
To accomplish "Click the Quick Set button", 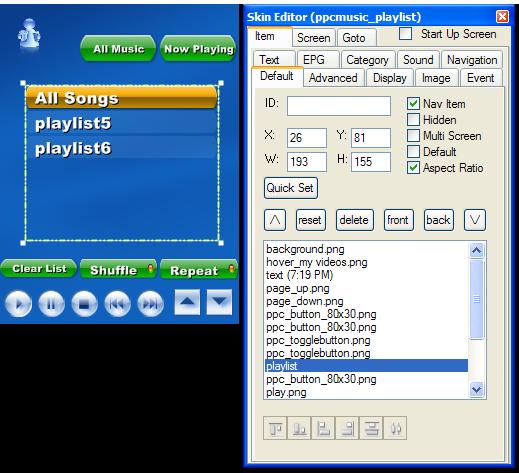I will point(291,188).
